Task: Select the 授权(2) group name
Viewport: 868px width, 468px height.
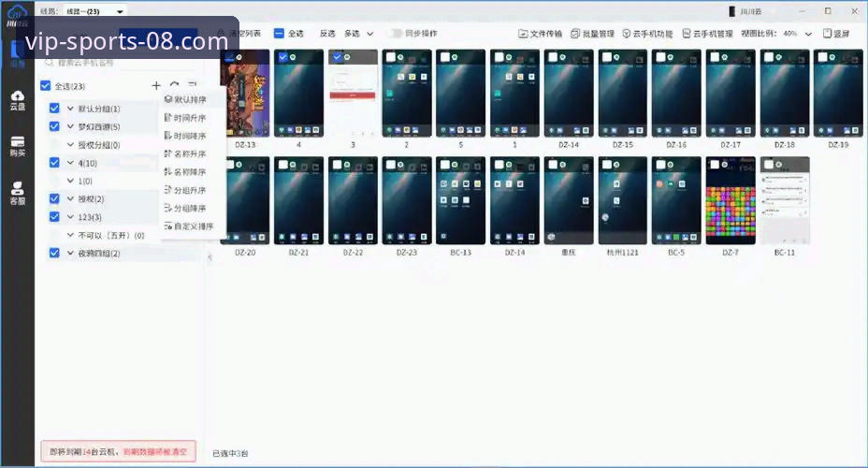Action: [91, 198]
